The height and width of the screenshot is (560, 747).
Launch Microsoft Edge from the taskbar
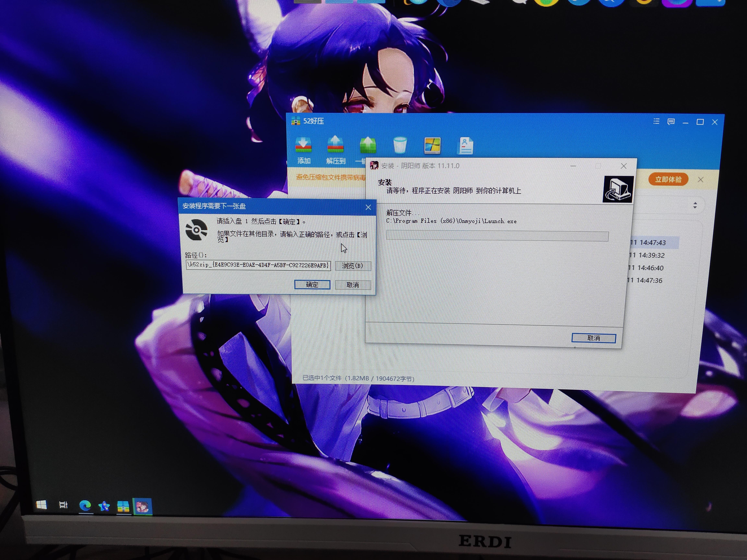(85, 505)
